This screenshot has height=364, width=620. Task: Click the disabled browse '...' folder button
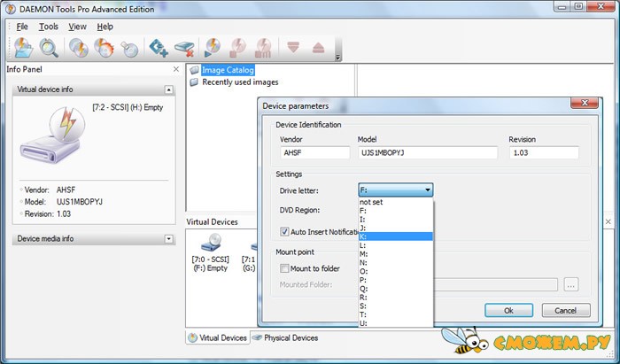point(571,284)
